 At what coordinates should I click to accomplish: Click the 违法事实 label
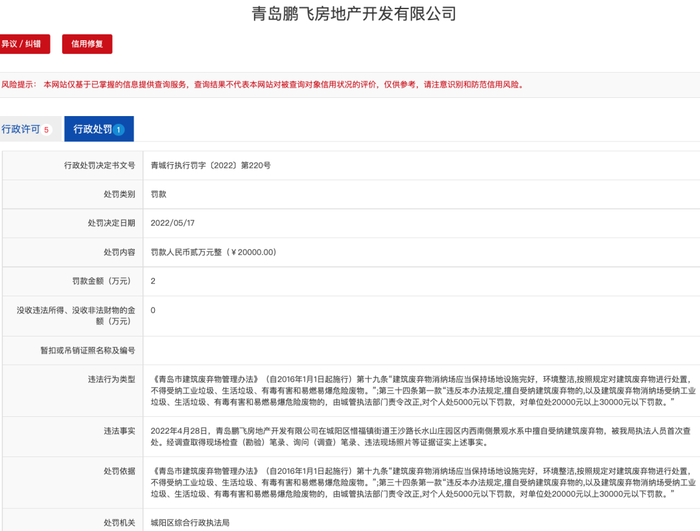pyautogui.click(x=119, y=431)
